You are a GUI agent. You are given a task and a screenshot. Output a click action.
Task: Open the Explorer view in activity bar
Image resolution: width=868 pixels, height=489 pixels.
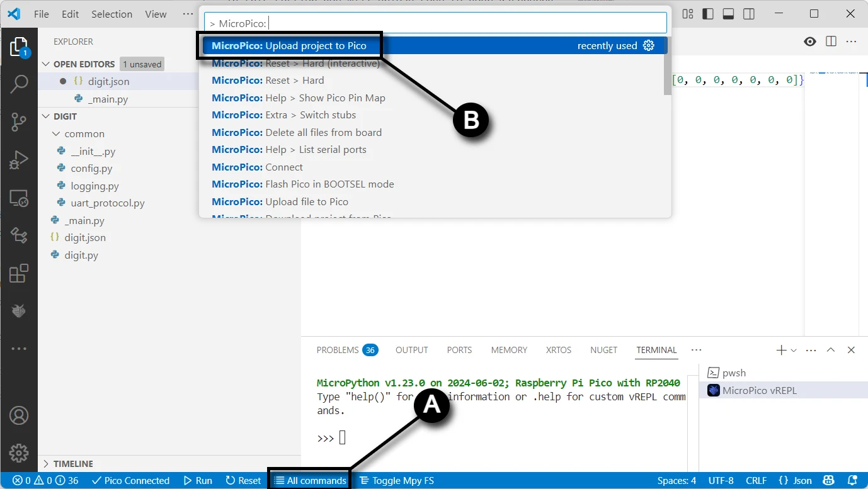click(19, 48)
